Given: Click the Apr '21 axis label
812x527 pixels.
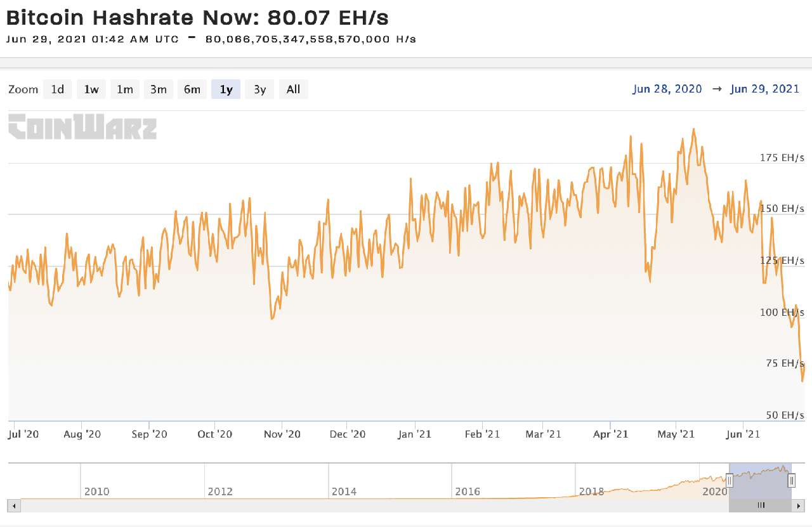Looking at the screenshot, I should coord(610,434).
